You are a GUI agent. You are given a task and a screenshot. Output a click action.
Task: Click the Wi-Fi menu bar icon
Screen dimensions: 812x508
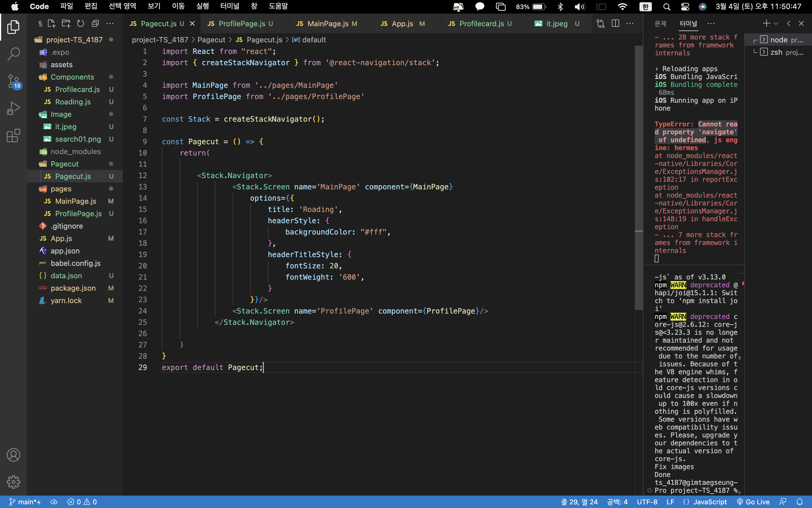(623, 6)
